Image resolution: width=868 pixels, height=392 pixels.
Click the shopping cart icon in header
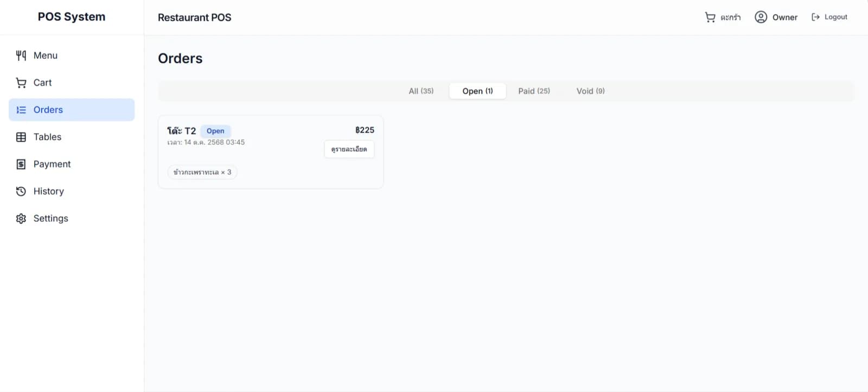tap(710, 17)
